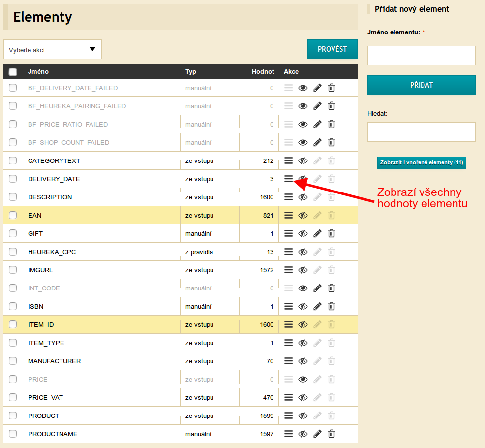Toggle visibility of BF_PRICE_RATIO_FAILED element
Viewport: 485px width, 448px height.
(303, 124)
